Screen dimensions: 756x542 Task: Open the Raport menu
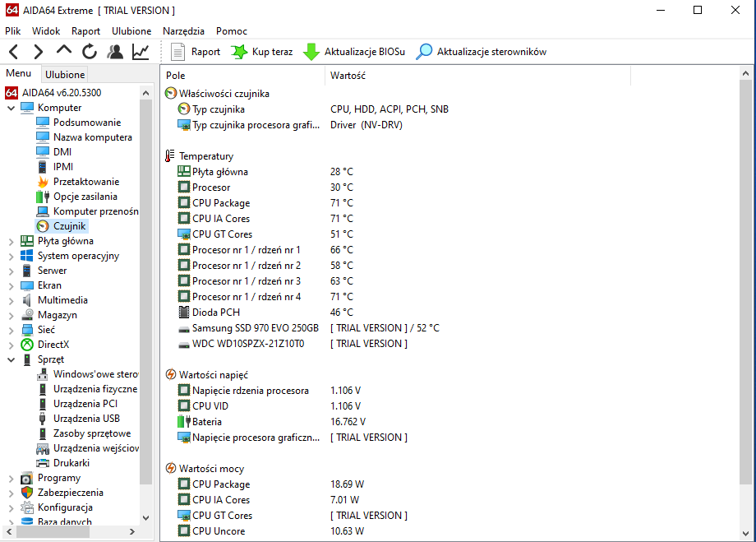click(85, 31)
